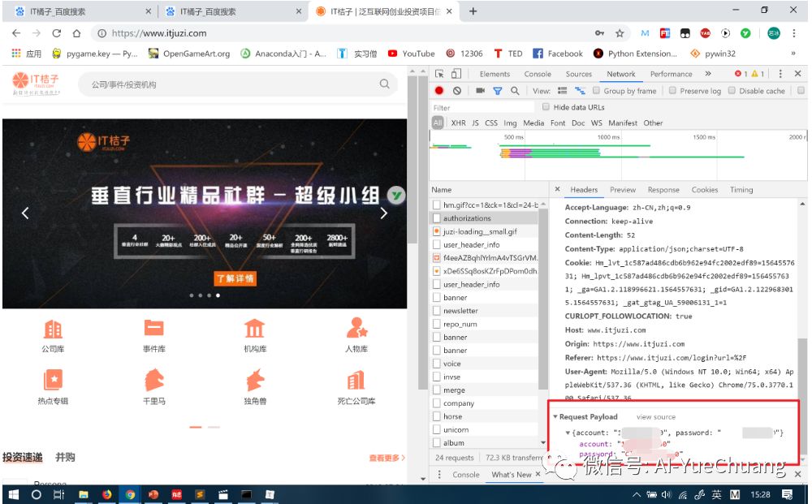
Task: Enable Group by frame checkbox
Action: [x=596, y=91]
